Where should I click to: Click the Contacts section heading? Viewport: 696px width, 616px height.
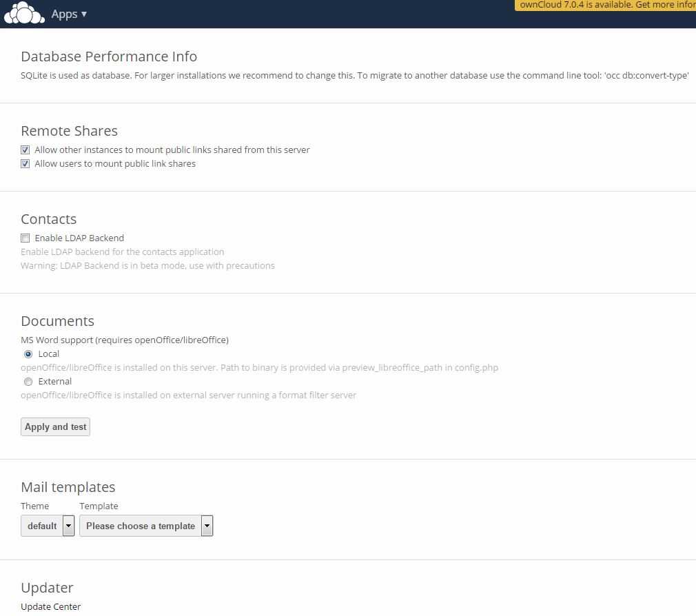pyautogui.click(x=49, y=219)
